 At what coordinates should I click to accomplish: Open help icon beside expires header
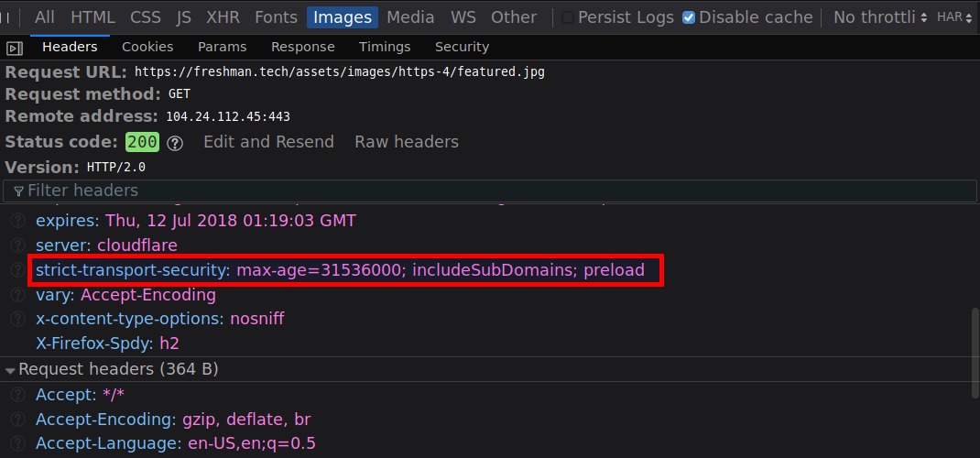[x=17, y=222]
